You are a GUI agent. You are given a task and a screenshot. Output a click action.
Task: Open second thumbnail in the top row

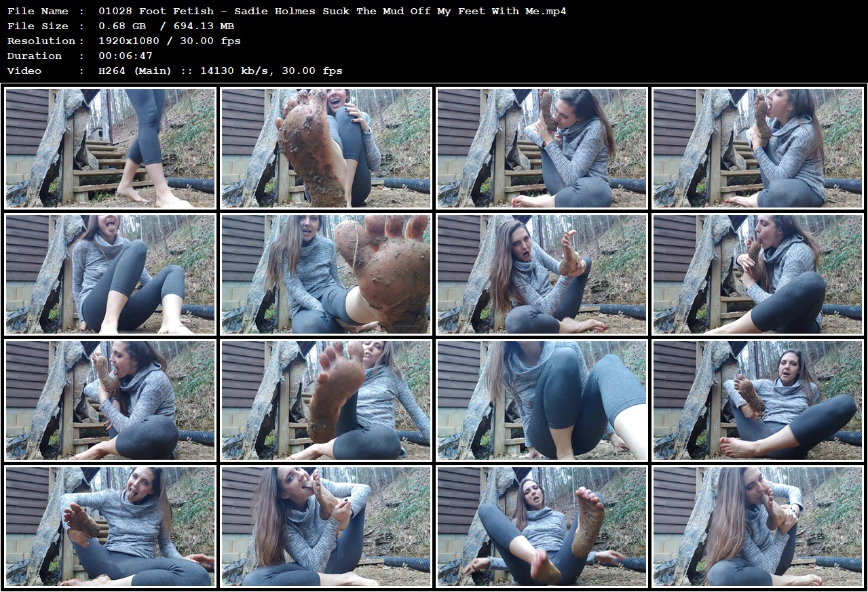tap(326, 148)
